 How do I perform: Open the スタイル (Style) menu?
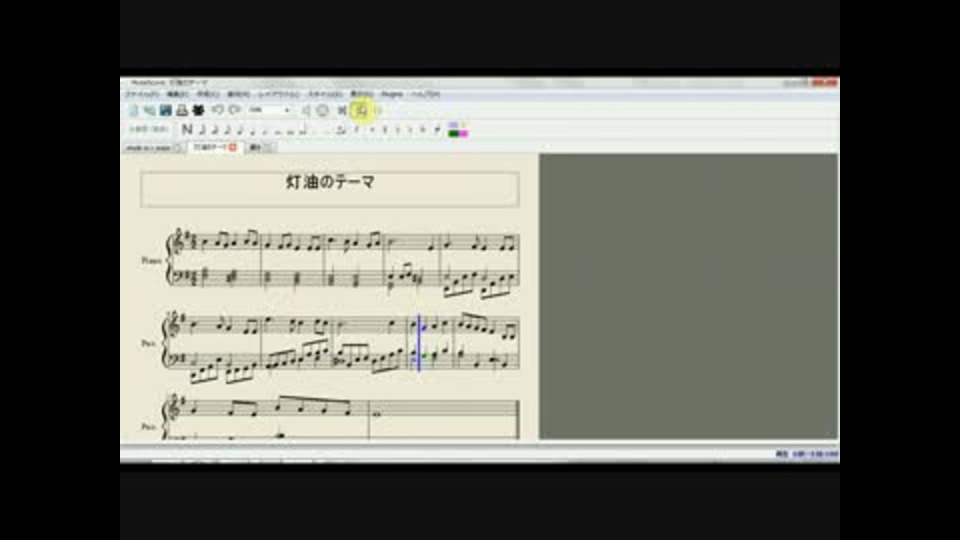(324, 94)
